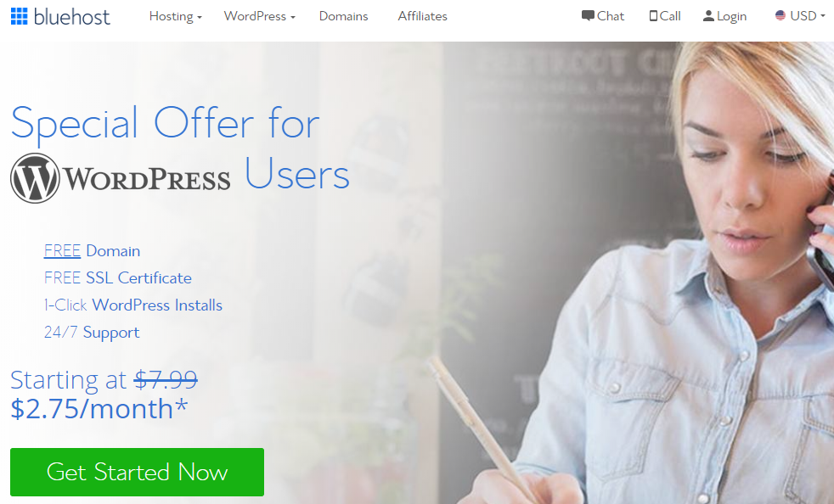Viewport: 834px width, 504px height.
Task: Click the Call phone icon
Action: (x=653, y=16)
